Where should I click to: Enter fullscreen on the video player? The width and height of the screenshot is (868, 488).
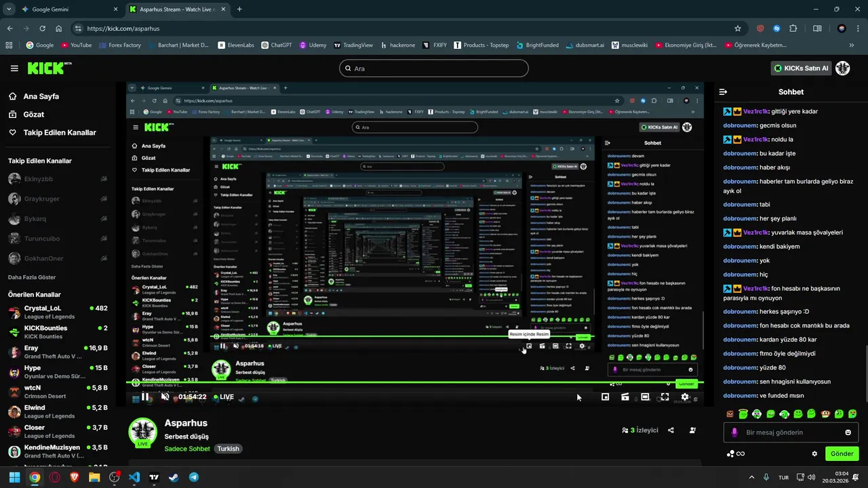665,397
